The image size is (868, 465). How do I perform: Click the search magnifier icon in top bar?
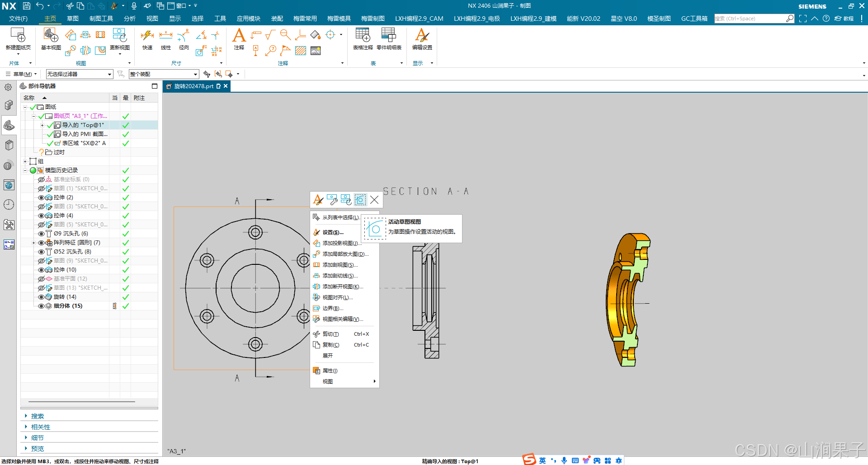[790, 19]
